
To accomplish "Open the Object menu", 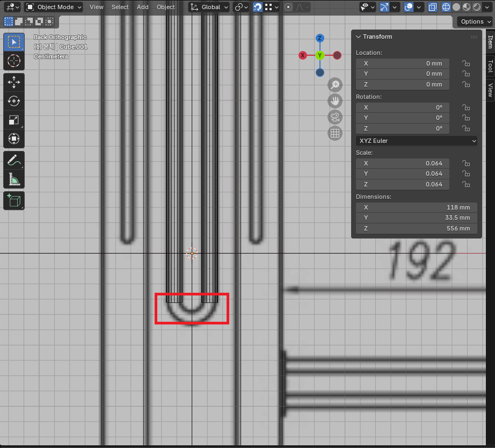I will pos(166,7).
